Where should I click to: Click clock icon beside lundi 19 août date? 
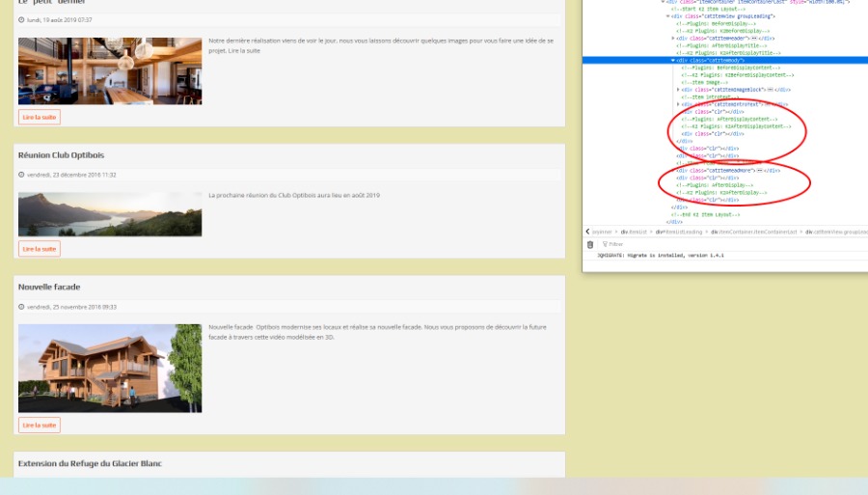coord(21,20)
